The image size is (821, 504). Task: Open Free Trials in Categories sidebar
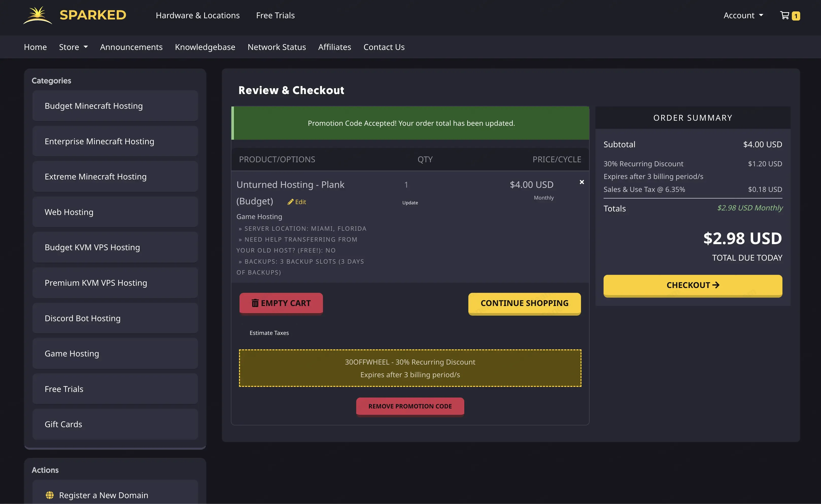pyautogui.click(x=115, y=389)
